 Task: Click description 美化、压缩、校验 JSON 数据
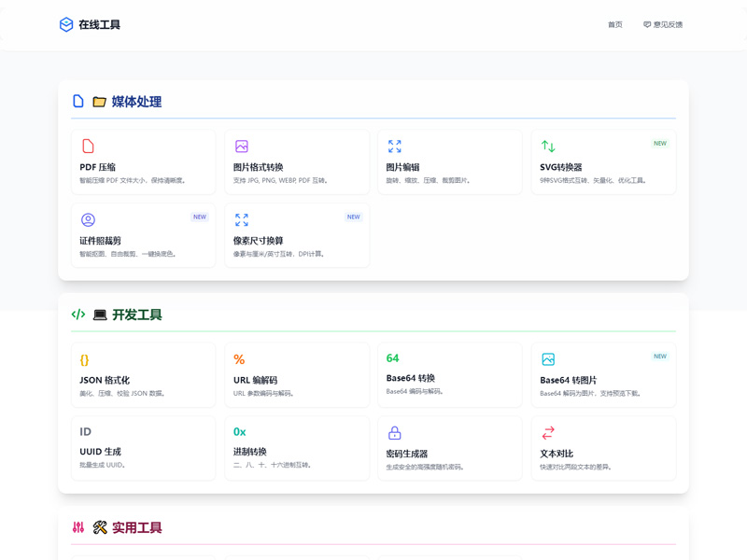point(122,393)
